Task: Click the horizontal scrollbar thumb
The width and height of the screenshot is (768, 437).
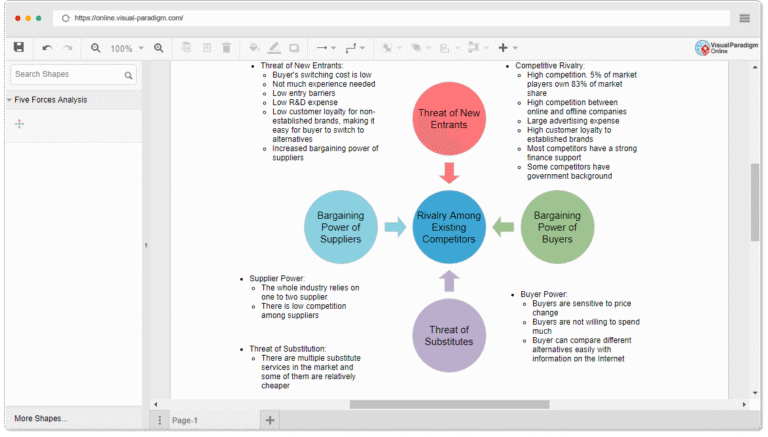Action: [449, 404]
